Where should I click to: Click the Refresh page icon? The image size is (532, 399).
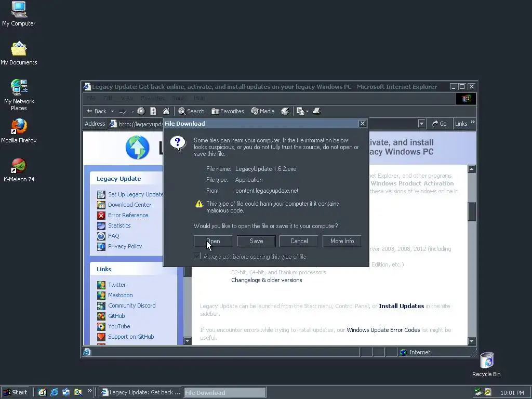(153, 111)
